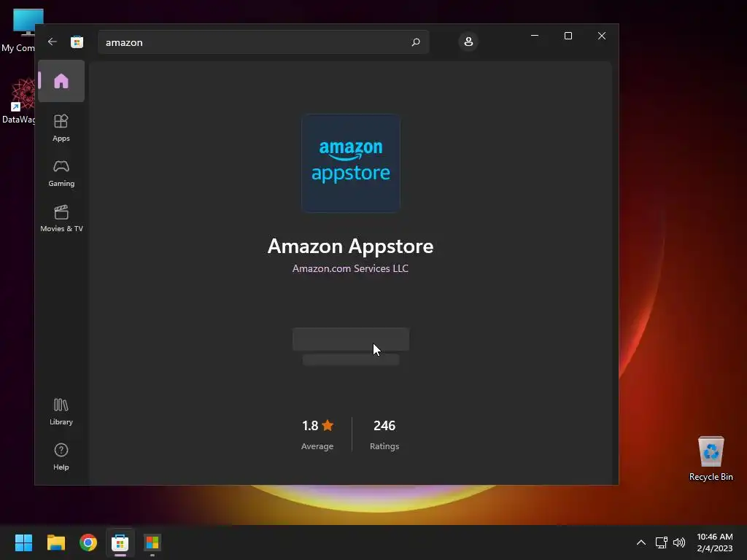Click the search box containing amazon

(x=263, y=42)
